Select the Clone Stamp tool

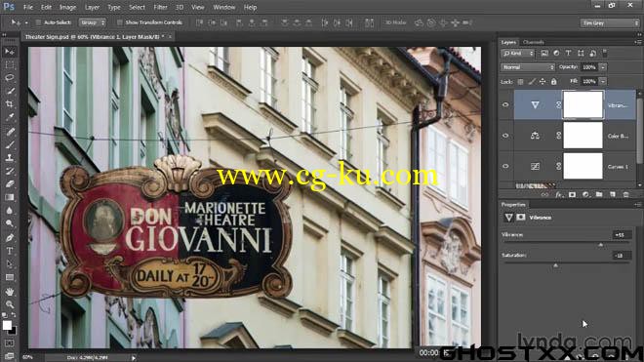(10, 158)
